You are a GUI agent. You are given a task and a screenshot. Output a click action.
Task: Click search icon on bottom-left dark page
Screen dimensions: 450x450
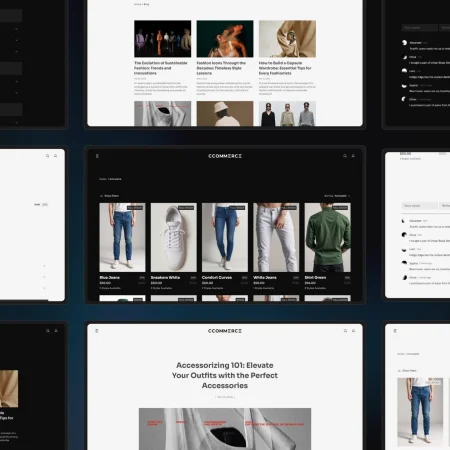(x=48, y=331)
